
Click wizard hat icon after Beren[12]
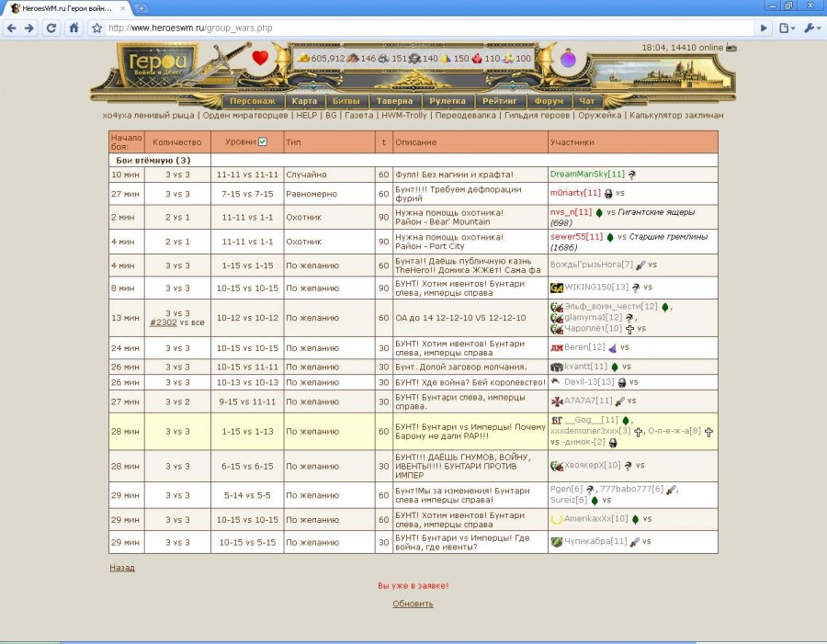pyautogui.click(x=612, y=348)
